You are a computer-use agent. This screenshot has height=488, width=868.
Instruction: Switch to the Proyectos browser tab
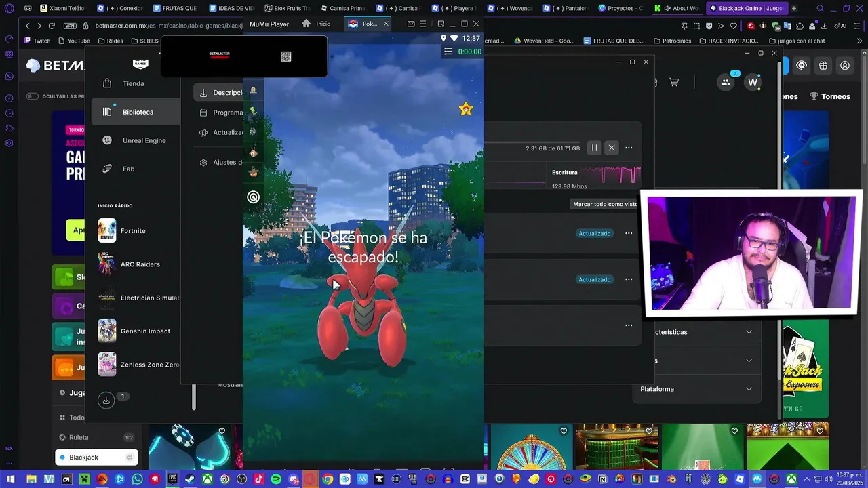(621, 8)
